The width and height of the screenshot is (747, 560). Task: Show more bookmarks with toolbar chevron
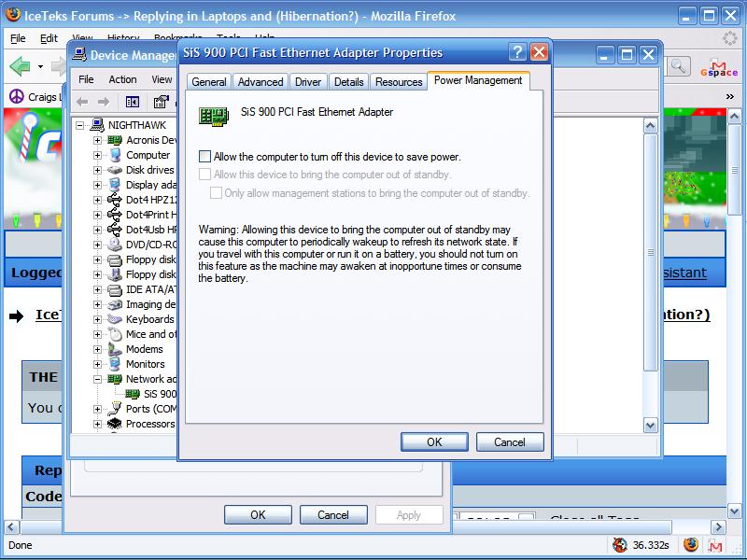[729, 97]
